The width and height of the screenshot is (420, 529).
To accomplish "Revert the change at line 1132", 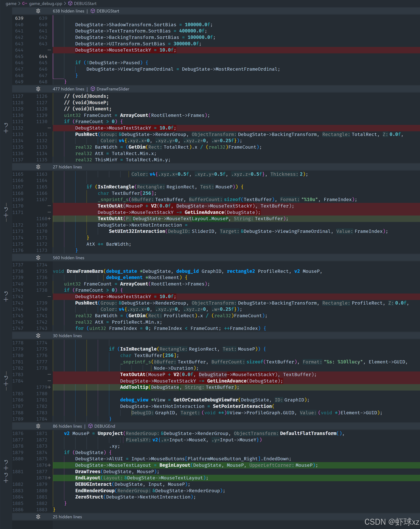I will pyautogui.click(x=6, y=125).
